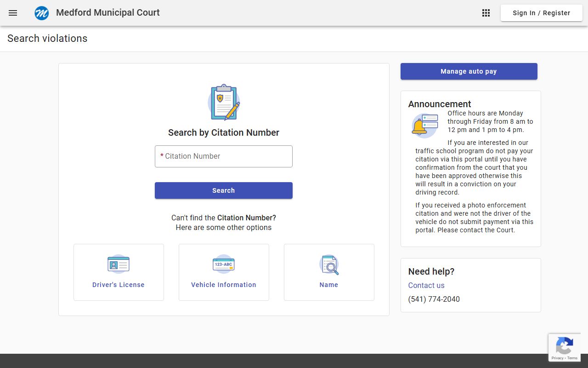Click the Announcement bell icon
The height and width of the screenshot is (368, 588).
[424, 125]
